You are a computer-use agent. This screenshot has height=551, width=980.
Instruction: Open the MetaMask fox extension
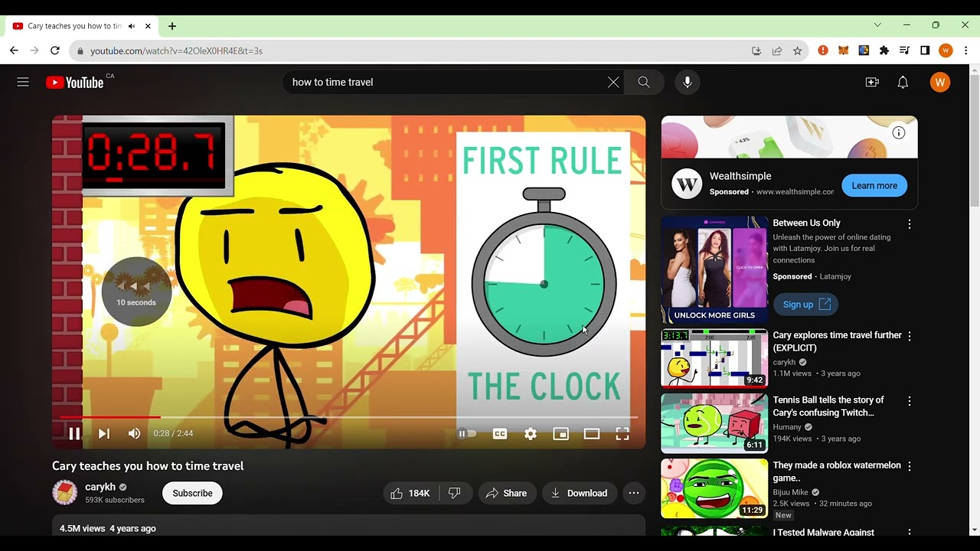pos(843,51)
